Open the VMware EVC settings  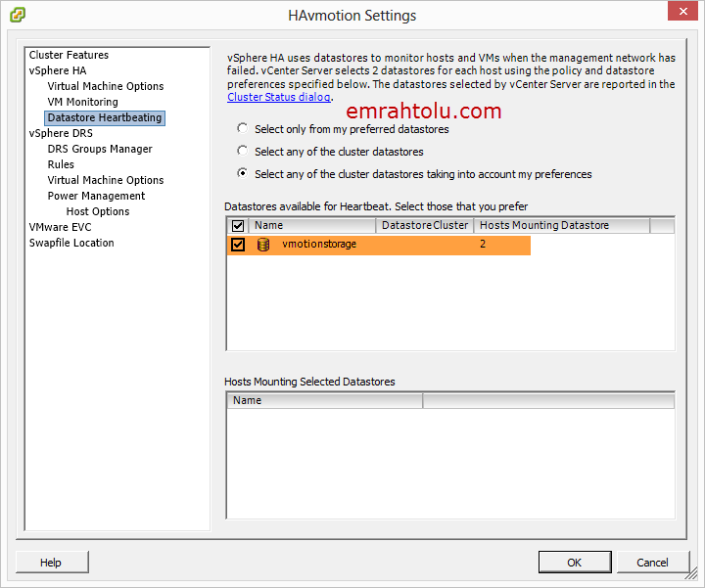61,228
